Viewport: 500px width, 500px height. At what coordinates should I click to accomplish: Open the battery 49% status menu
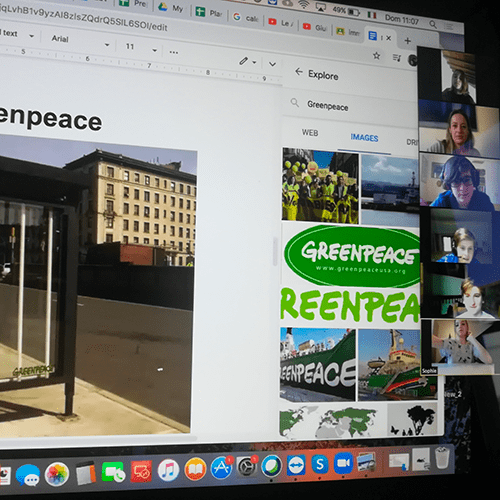[x=346, y=11]
